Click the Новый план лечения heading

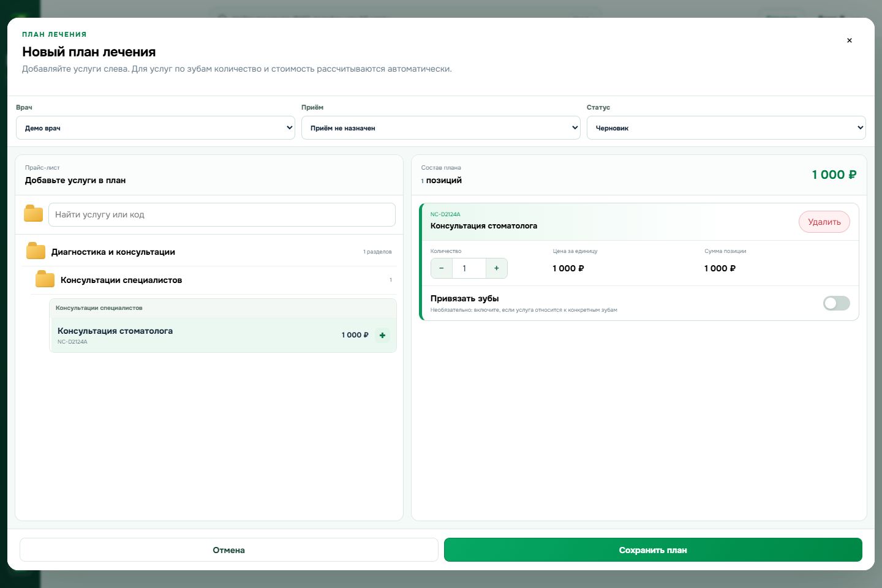[x=89, y=52]
